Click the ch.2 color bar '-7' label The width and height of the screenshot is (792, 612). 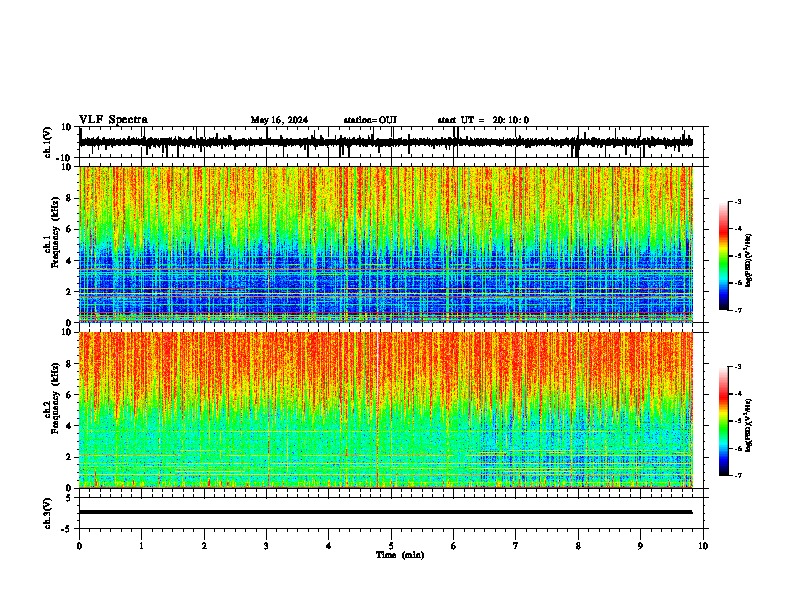737,476
